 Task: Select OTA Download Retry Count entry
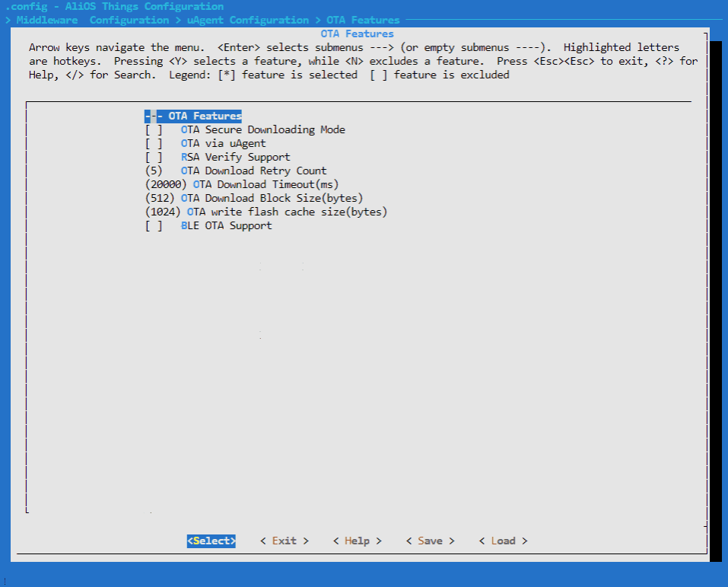(x=253, y=171)
